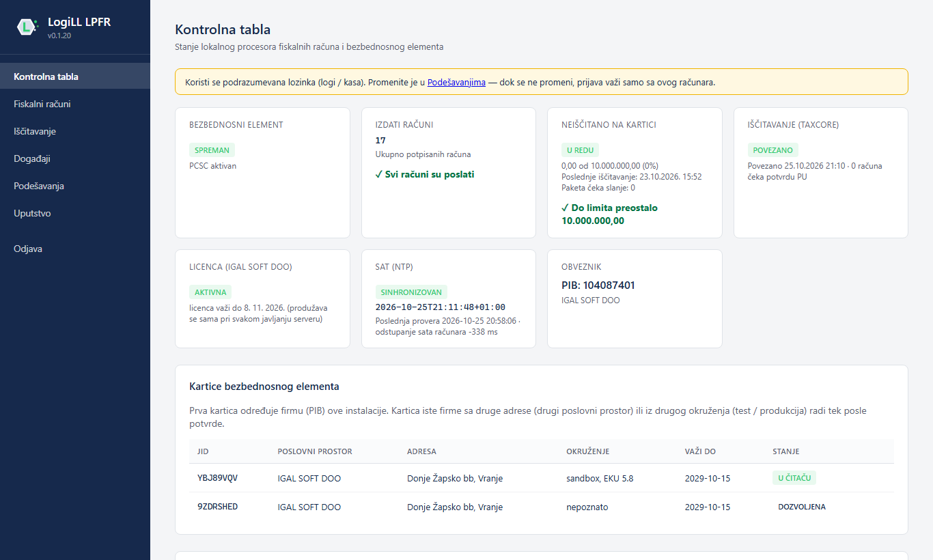The height and width of the screenshot is (560, 933).
Task: Click the STANJE column header
Action: click(x=785, y=451)
